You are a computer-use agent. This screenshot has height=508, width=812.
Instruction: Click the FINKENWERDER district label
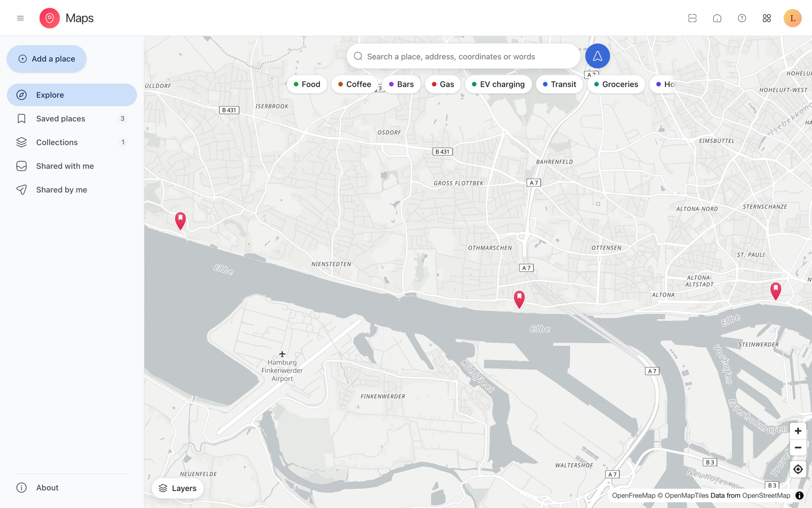click(383, 396)
